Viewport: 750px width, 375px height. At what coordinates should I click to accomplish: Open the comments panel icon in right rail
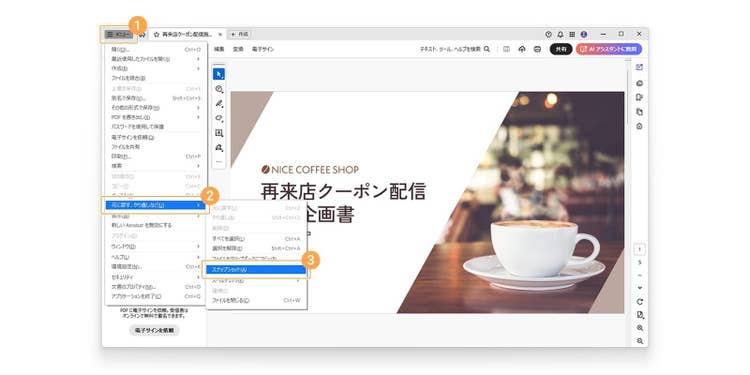(x=640, y=83)
